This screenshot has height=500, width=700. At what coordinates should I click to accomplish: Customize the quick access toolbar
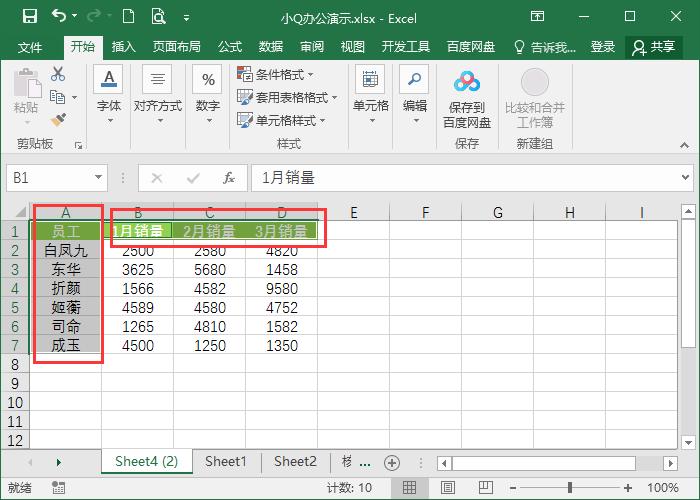click(187, 18)
